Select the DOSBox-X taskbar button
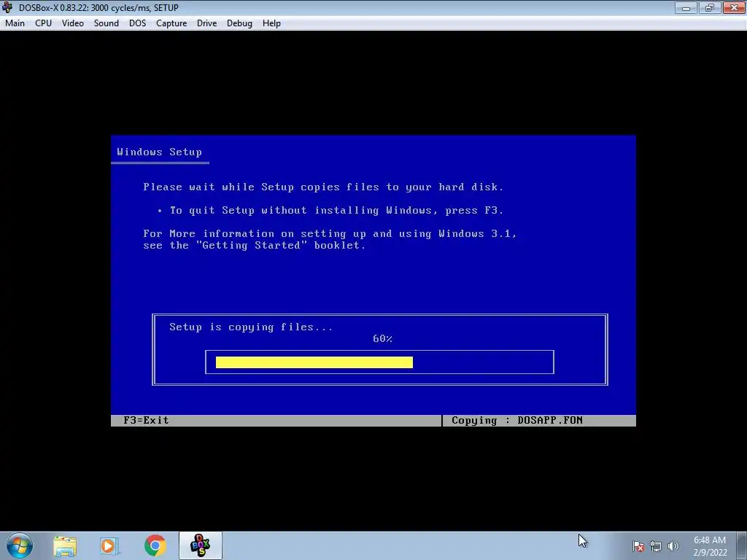 click(x=201, y=545)
